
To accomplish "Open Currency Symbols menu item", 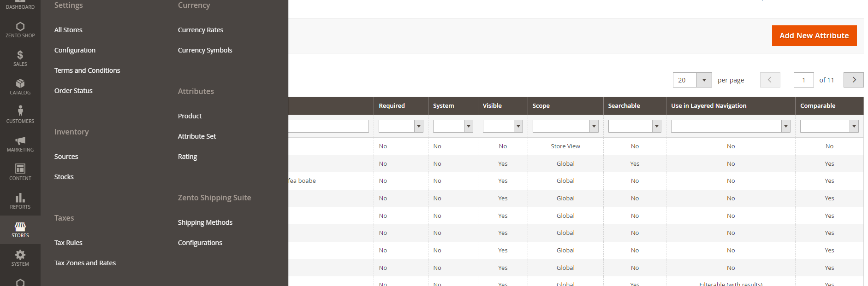I will [x=205, y=50].
